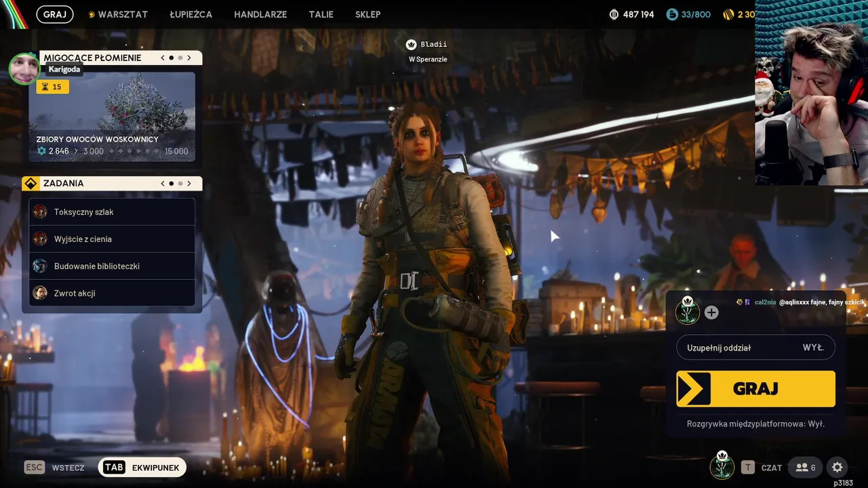Click the W Speranzie location label
The height and width of the screenshot is (488, 868).
click(x=428, y=60)
